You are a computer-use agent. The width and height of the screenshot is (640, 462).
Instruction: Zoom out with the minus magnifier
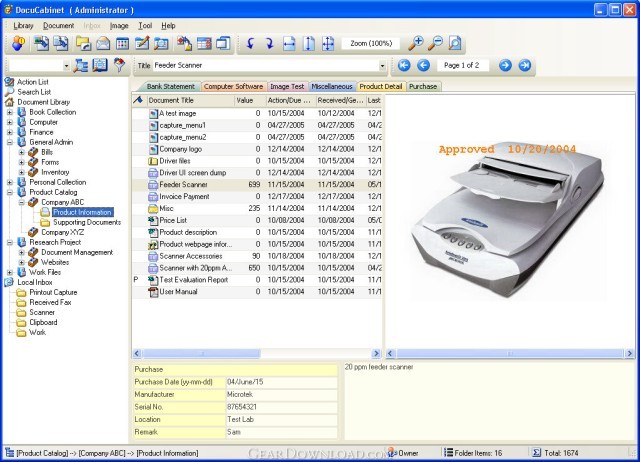(x=436, y=43)
